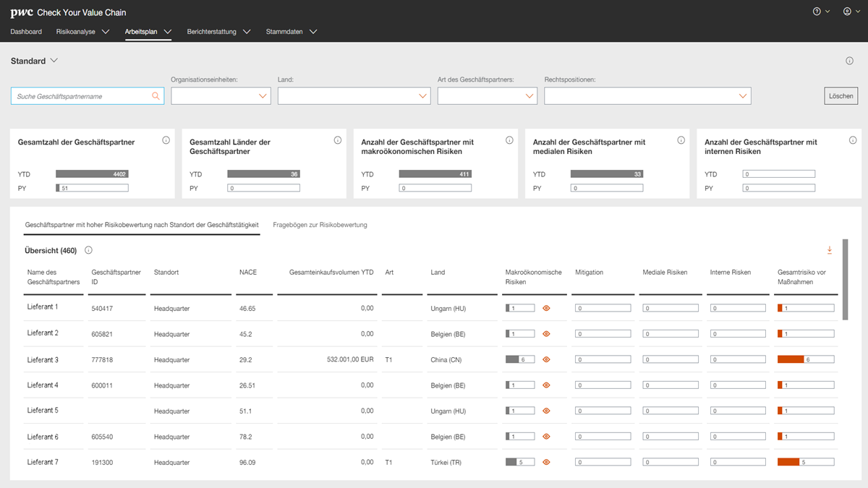The width and height of the screenshot is (868, 488).
Task: View macro risk details for Lieferant 2
Action: point(547,334)
